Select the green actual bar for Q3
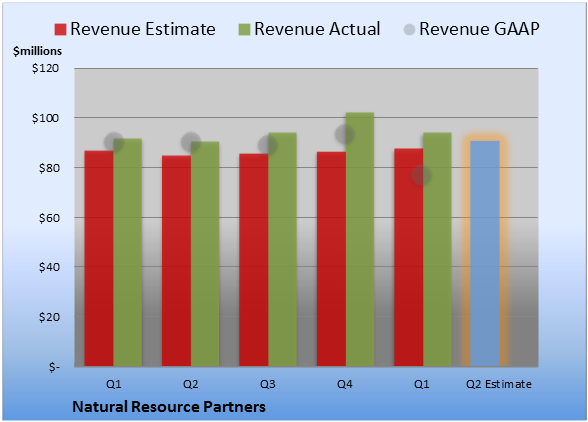 (x=282, y=249)
